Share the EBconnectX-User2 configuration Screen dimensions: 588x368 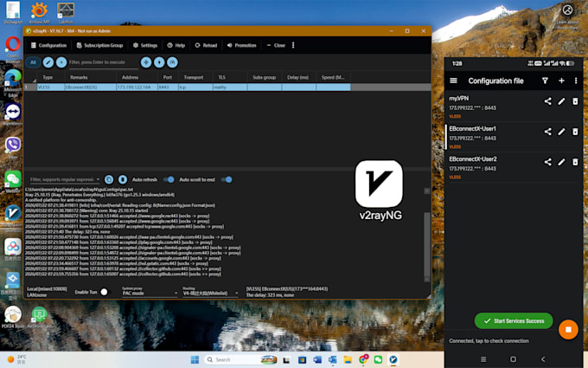(x=548, y=162)
